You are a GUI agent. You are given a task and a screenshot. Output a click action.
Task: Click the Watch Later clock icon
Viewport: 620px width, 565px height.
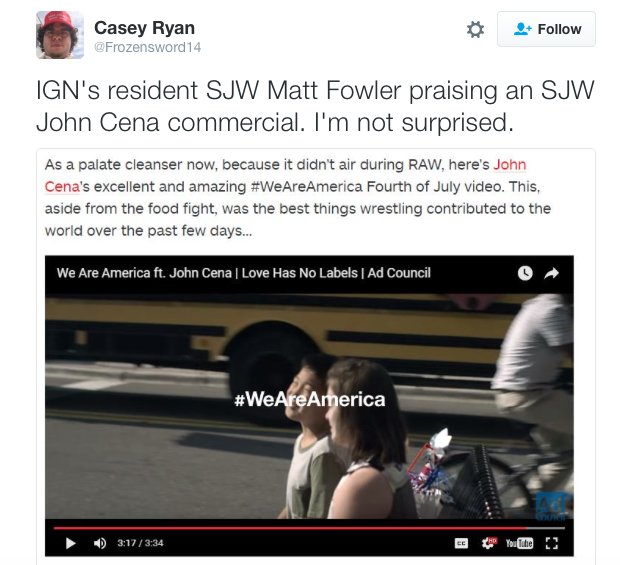click(525, 273)
